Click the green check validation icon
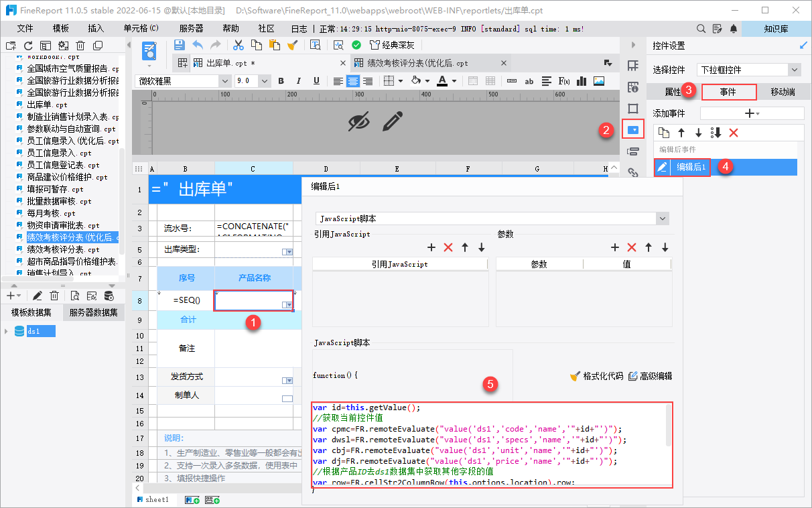The width and height of the screenshot is (812, 508). 356,45
